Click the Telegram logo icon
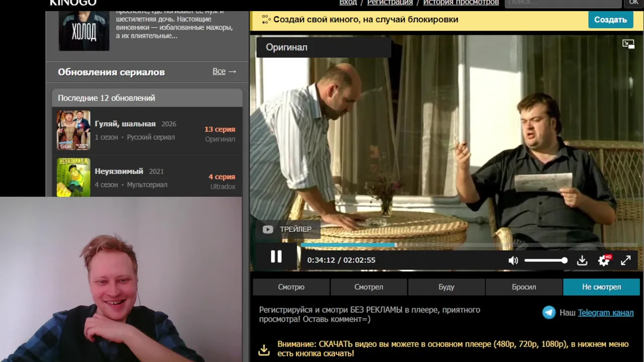Viewport: 644px width, 362px height. [549, 313]
